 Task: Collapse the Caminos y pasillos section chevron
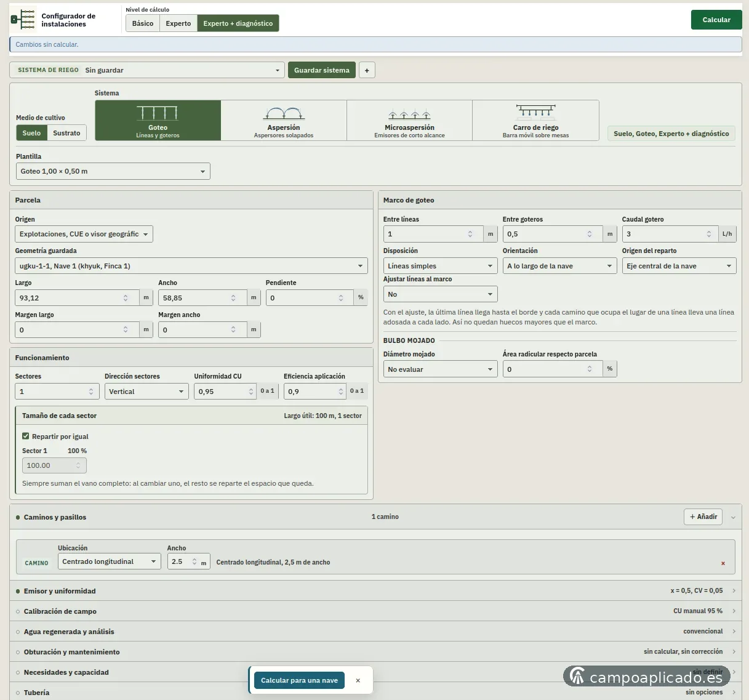click(x=733, y=518)
